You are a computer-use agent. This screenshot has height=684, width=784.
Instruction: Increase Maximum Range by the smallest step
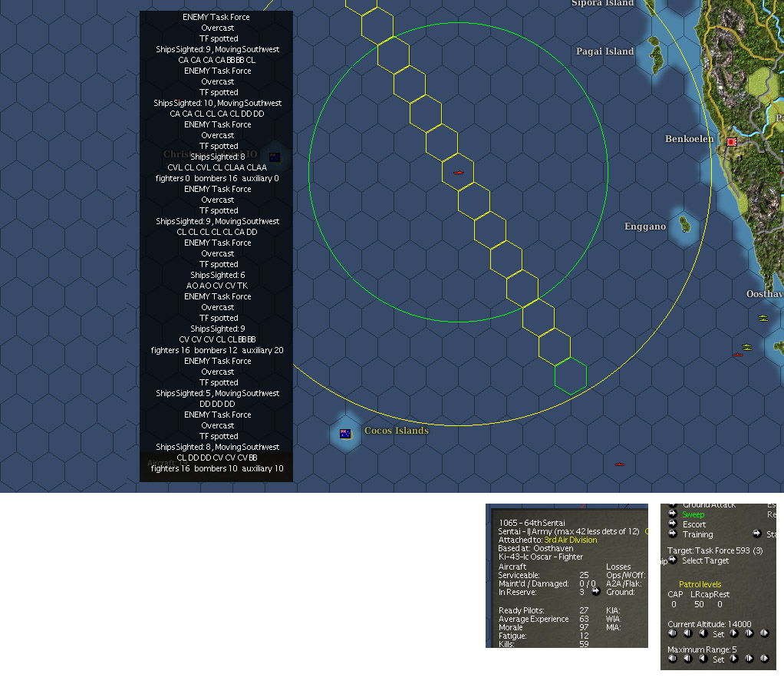[x=734, y=659]
